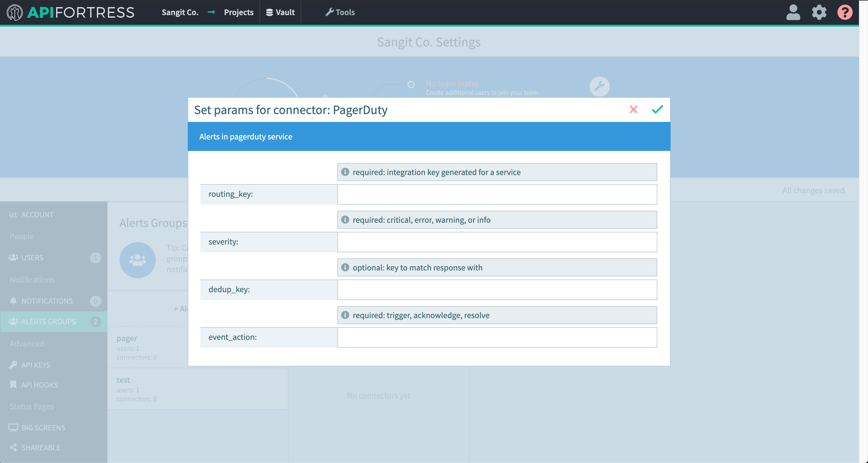
Task: Click into the dedup_key input field
Action: [497, 289]
